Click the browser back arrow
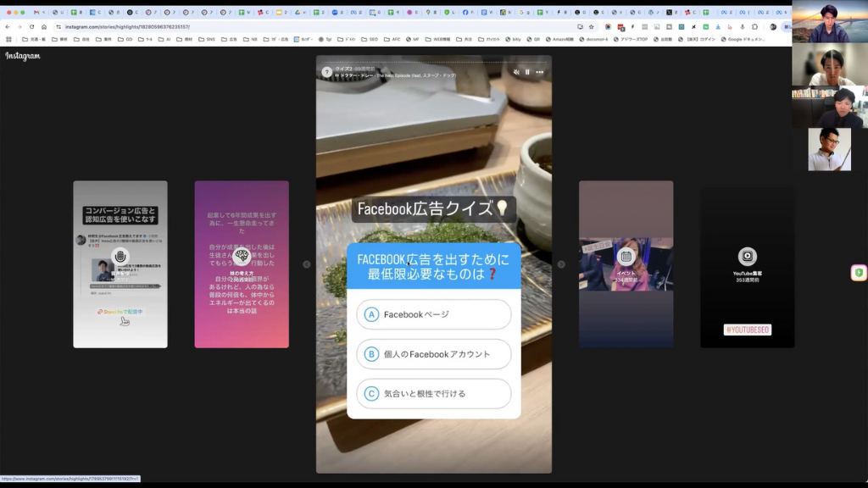 click(7, 26)
